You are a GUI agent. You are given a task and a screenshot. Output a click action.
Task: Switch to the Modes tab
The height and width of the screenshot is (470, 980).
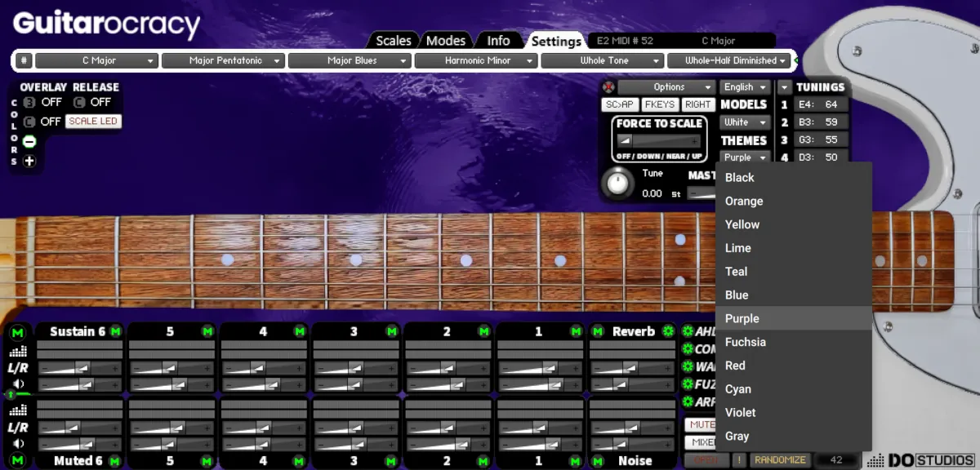coord(446,41)
